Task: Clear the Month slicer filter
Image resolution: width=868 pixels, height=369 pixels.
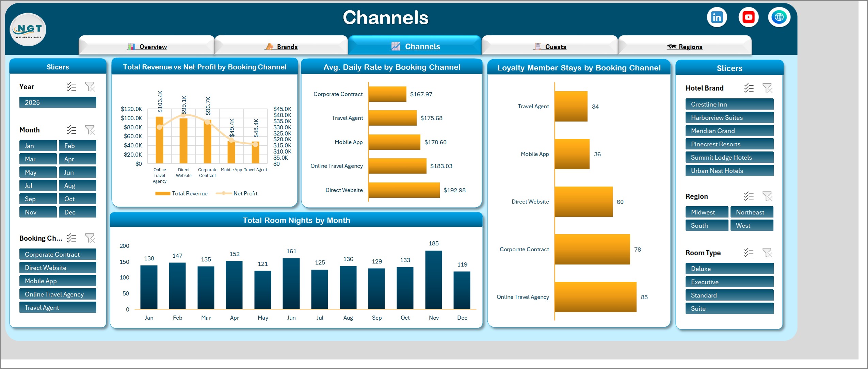Action: [x=90, y=130]
